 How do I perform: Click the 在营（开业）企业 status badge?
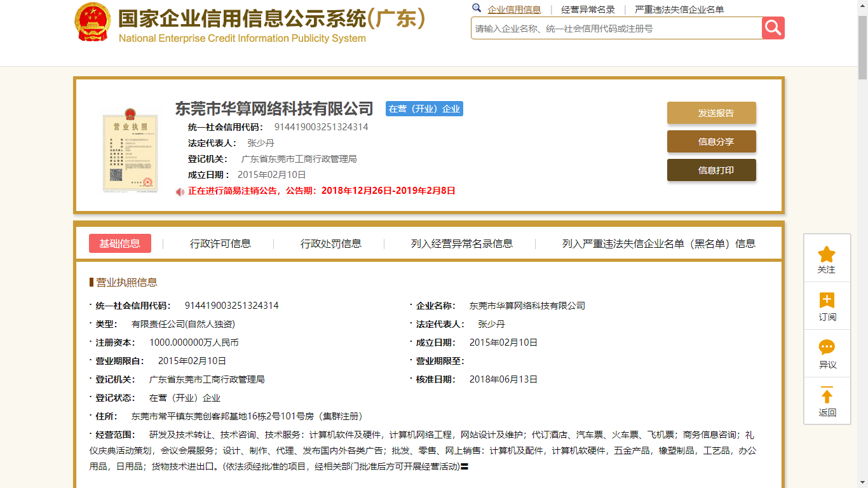click(424, 109)
